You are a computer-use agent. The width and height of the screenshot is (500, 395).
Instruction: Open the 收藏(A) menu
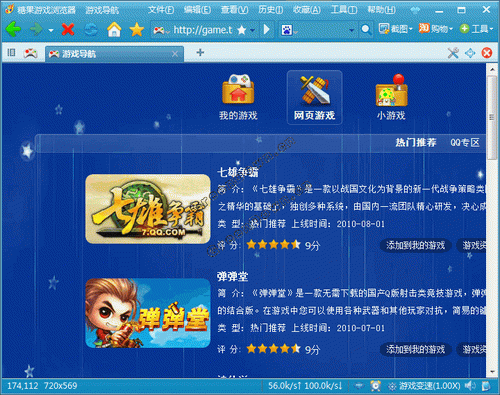[307, 10]
